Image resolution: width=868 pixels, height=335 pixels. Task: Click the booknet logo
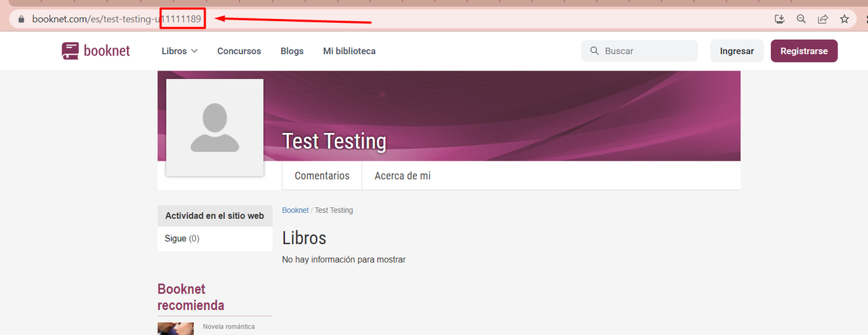(96, 51)
